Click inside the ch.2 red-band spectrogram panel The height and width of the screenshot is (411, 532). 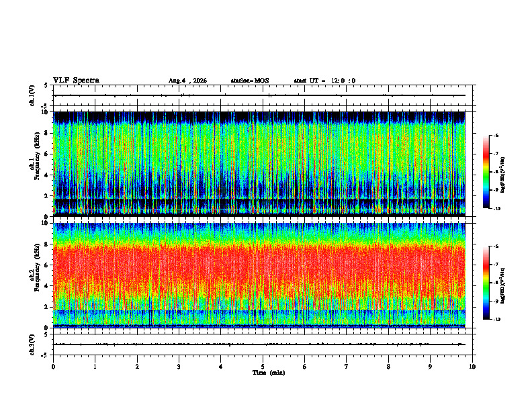point(259,275)
